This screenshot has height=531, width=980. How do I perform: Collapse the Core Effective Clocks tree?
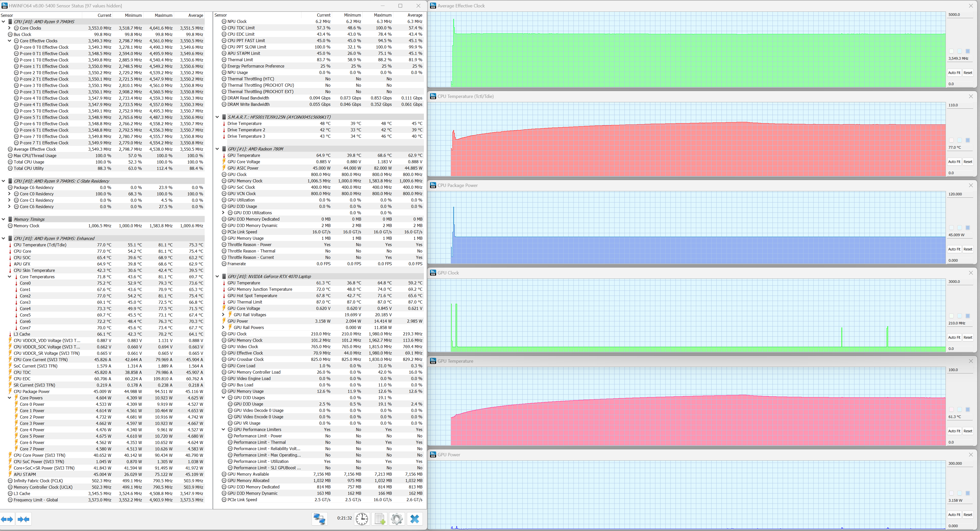(9, 41)
